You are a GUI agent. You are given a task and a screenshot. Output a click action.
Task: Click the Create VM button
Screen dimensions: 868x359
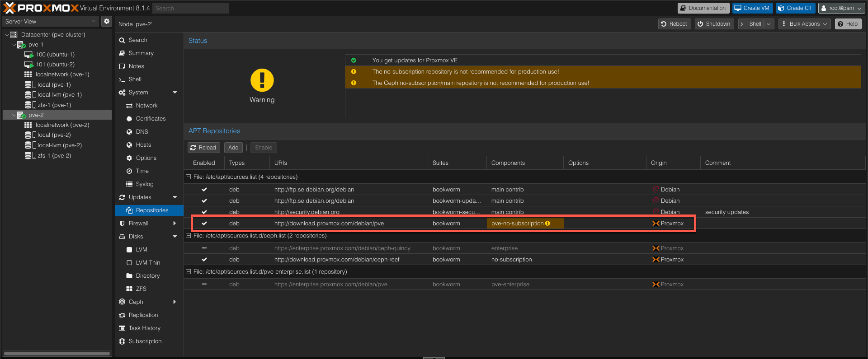(x=752, y=8)
